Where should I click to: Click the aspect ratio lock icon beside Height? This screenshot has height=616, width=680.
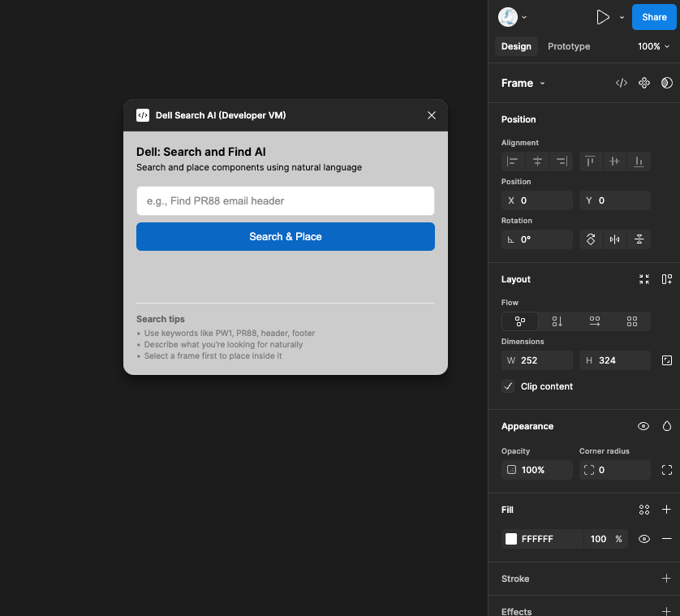666,360
